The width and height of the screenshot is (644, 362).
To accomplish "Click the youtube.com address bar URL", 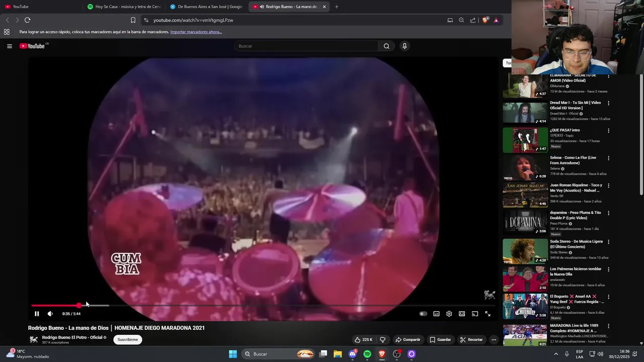I will pos(193,20).
